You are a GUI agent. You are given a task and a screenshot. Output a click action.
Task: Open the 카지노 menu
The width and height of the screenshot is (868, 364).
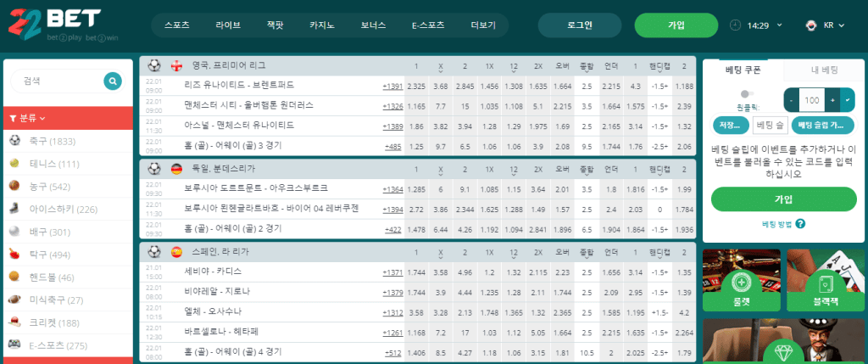(321, 25)
